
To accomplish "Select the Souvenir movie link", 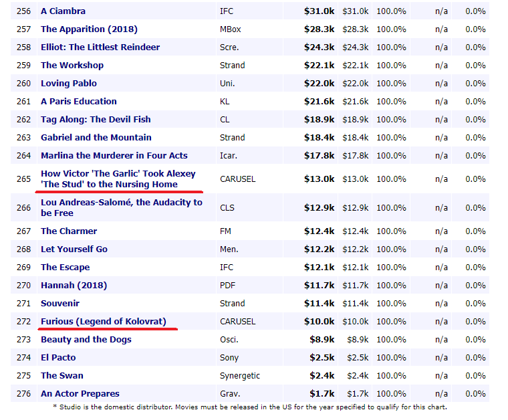I will pyautogui.click(x=60, y=304).
